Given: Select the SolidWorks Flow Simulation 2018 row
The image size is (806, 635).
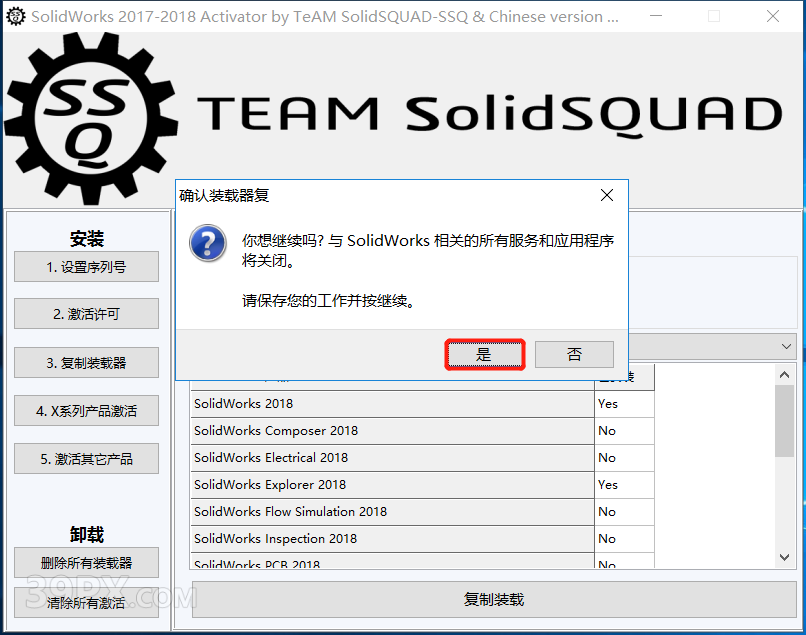Looking at the screenshot, I should [x=391, y=512].
